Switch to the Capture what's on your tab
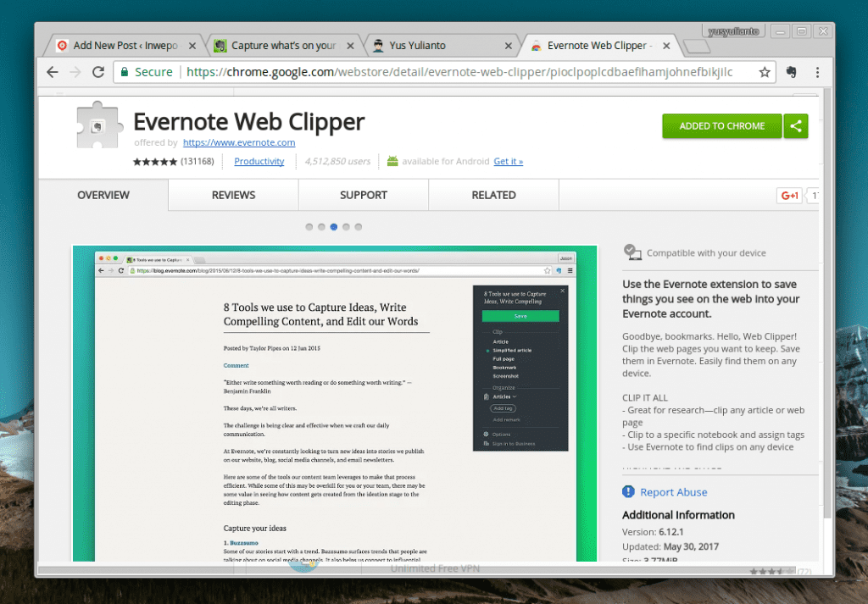The width and height of the screenshot is (868, 604). 283,46
